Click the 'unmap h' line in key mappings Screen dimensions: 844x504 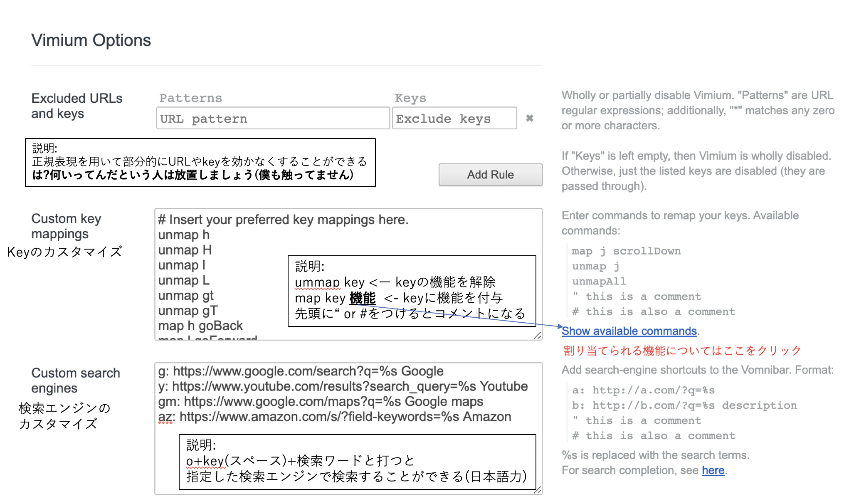coord(184,235)
